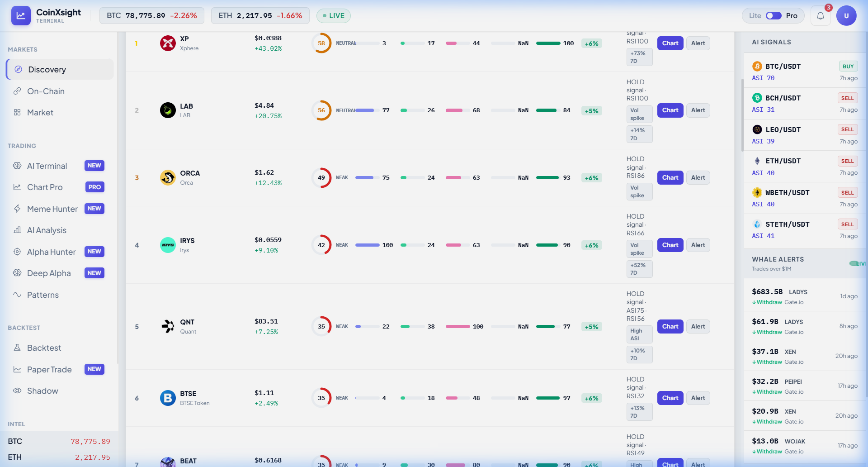Click the ETH 2,217.95 header ticker
868x467 pixels.
(260, 16)
